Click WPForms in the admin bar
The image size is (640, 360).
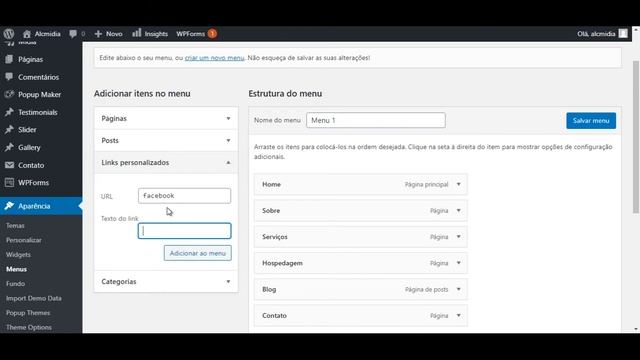click(x=191, y=34)
